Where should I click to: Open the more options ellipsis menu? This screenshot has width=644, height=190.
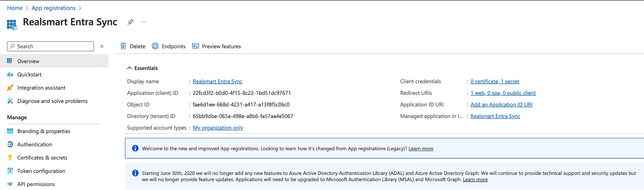point(144,22)
